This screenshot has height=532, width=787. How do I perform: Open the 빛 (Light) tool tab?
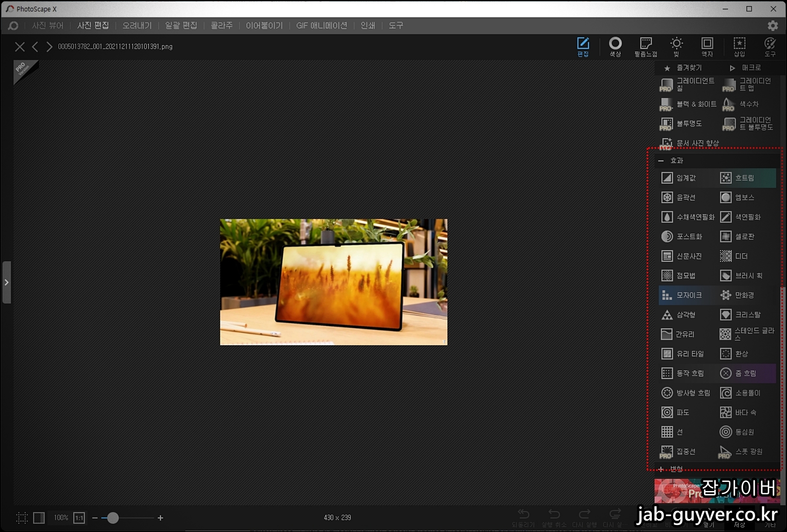pos(676,47)
